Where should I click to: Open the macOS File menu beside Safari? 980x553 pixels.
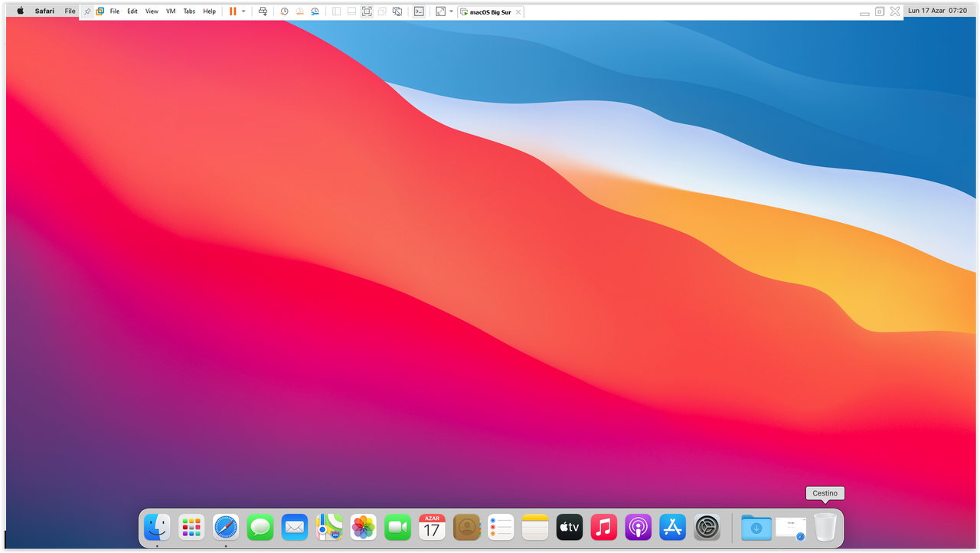[x=70, y=11]
